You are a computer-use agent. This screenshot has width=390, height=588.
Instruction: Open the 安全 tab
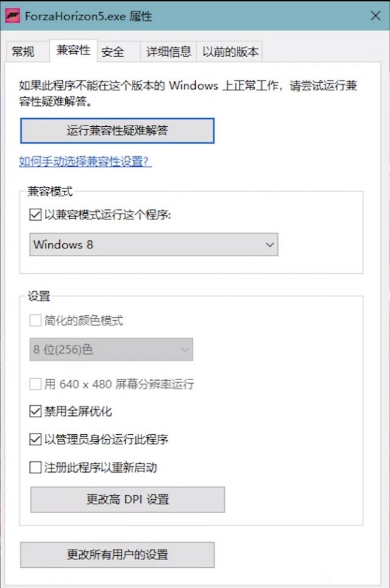coord(113,51)
